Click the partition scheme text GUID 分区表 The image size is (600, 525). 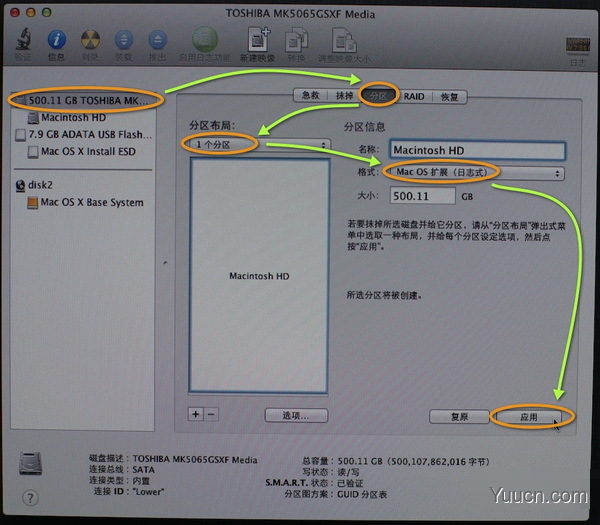point(362,494)
